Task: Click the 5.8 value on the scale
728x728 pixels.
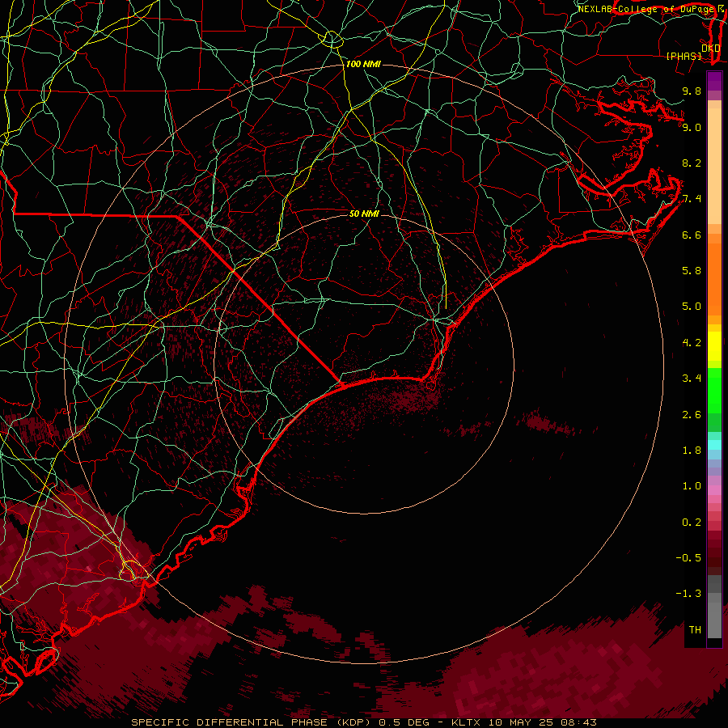Action: (692, 271)
